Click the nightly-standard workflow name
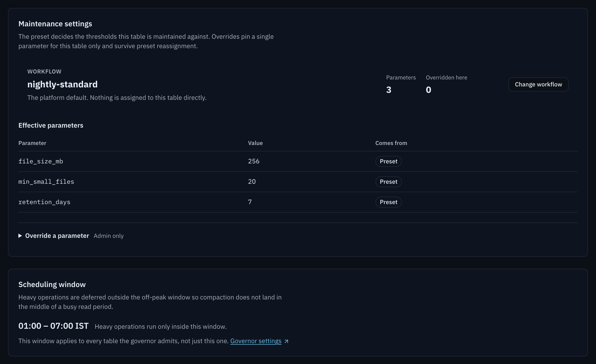This screenshot has height=364, width=596. [62, 84]
